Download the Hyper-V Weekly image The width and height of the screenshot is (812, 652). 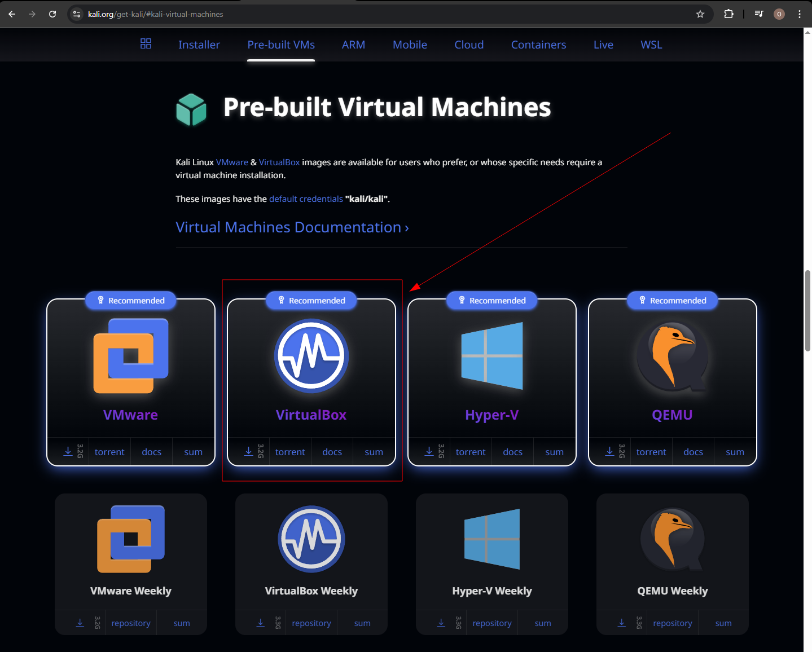441,623
